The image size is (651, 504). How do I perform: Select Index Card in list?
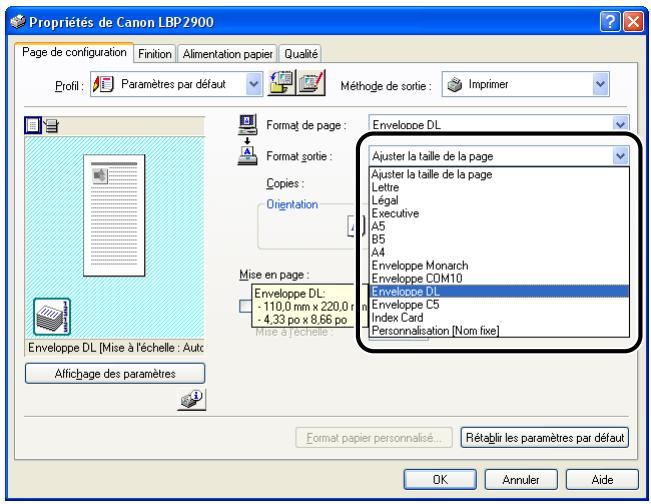pos(499,318)
